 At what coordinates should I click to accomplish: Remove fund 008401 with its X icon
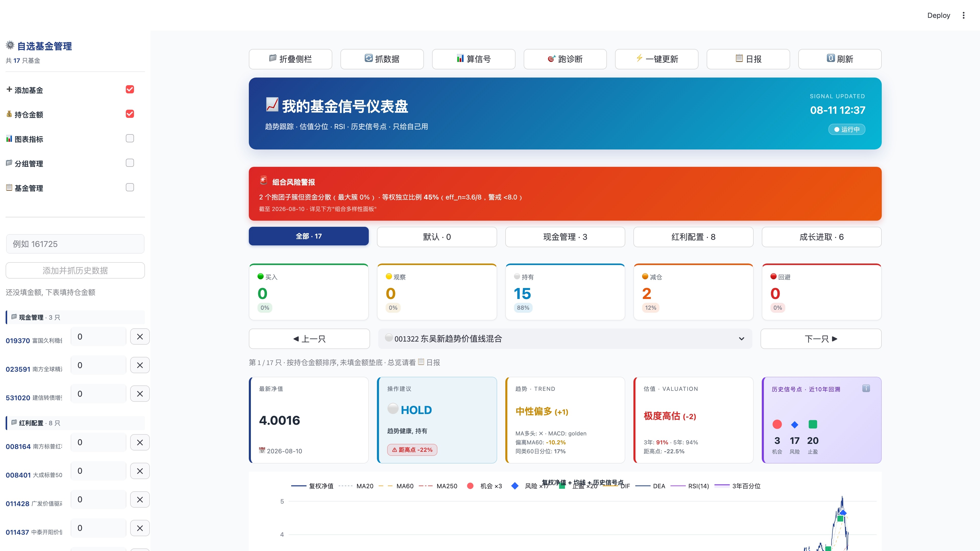[140, 471]
